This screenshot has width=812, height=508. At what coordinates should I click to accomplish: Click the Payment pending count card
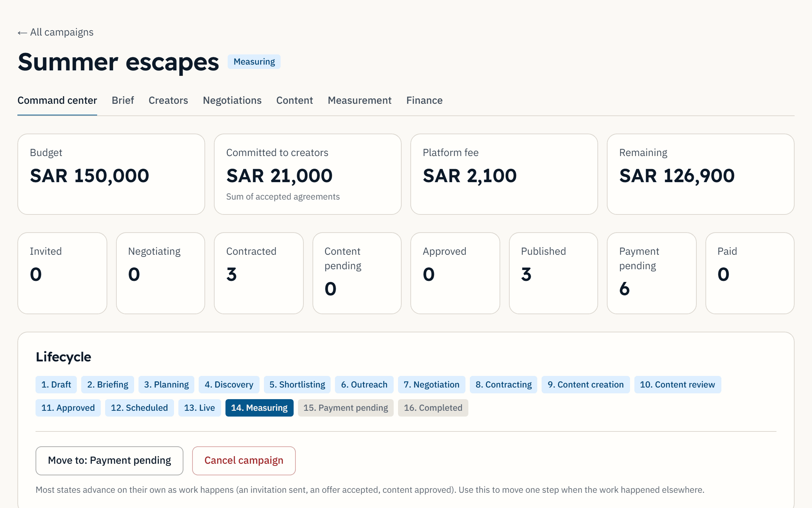click(652, 273)
